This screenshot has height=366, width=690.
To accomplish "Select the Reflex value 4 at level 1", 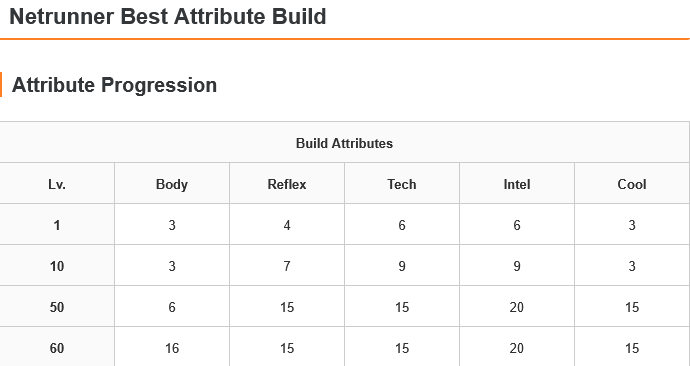I will [x=287, y=225].
